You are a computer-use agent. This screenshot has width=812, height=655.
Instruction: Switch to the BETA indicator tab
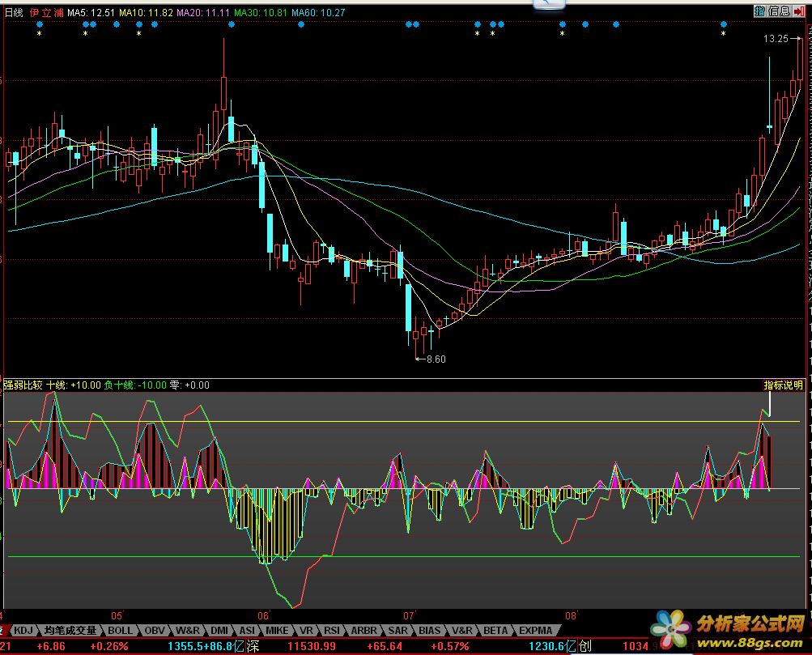[495, 630]
